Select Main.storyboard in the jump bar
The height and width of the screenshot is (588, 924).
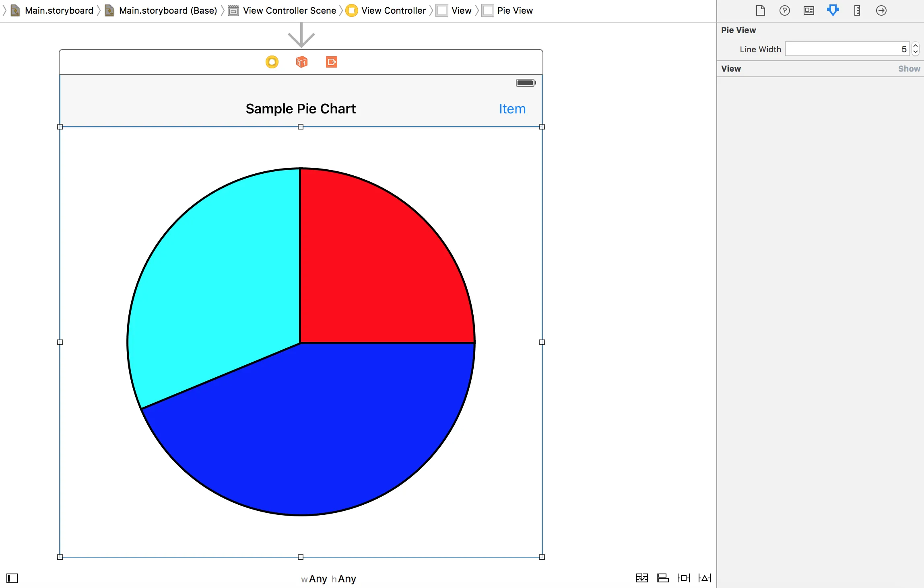[x=59, y=10]
